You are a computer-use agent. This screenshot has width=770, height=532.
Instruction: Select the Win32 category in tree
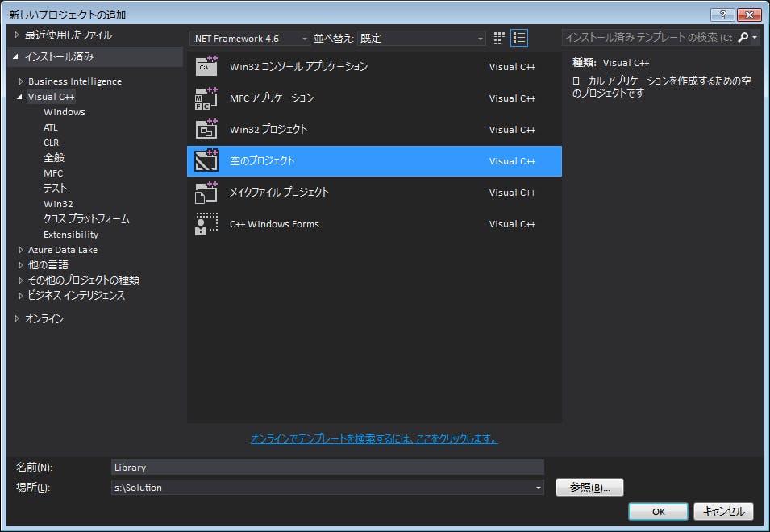(x=58, y=204)
